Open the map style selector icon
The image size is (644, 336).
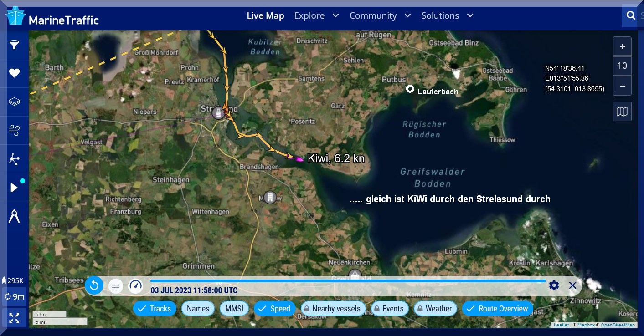(622, 112)
